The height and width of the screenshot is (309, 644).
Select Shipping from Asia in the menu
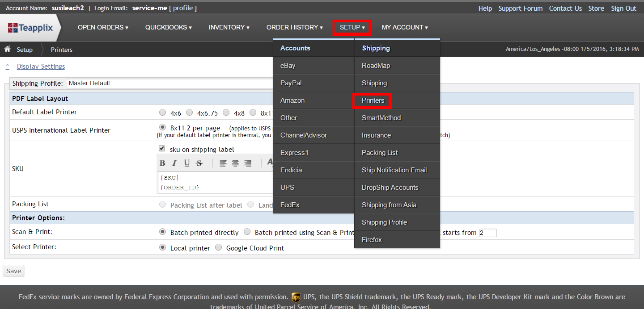coord(397,205)
